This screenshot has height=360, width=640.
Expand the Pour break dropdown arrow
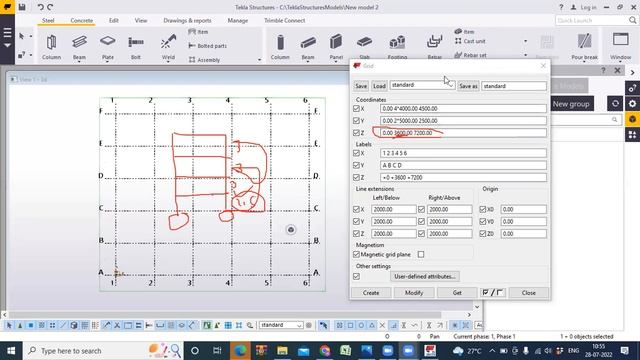coord(584,62)
